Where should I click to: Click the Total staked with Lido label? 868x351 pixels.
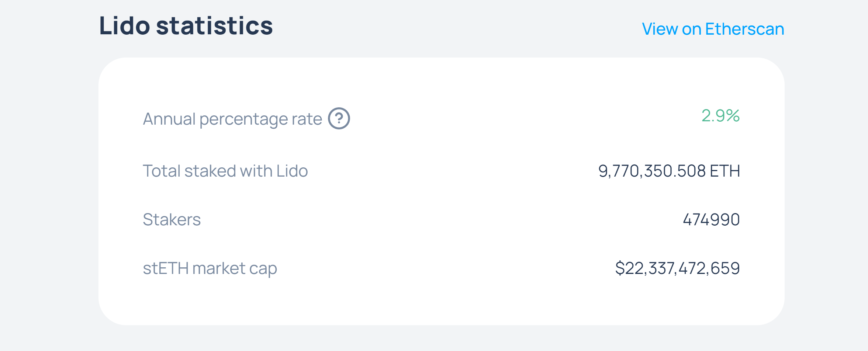click(x=225, y=171)
